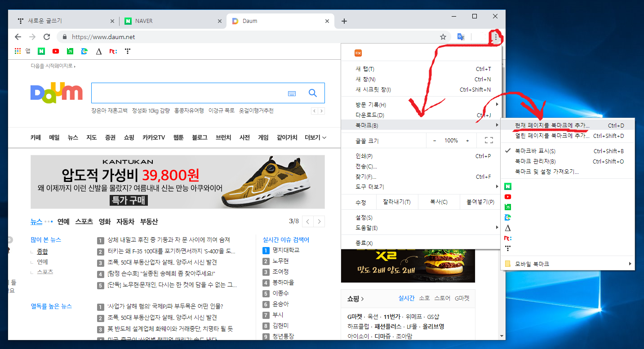The width and height of the screenshot is (644, 349).
Task: Toggle 북마크바 표시(S) checked item
Action: [568, 151]
